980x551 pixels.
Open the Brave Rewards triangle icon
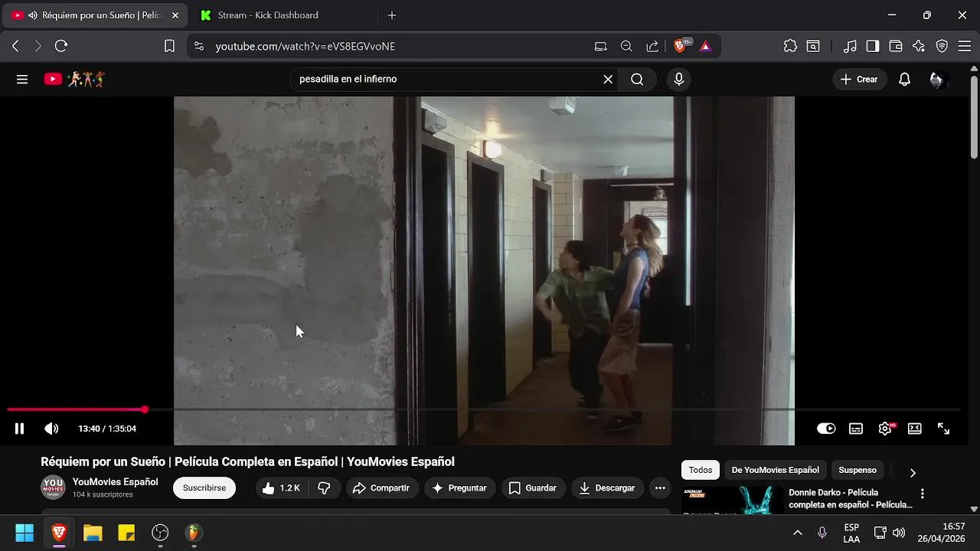pyautogui.click(x=705, y=46)
